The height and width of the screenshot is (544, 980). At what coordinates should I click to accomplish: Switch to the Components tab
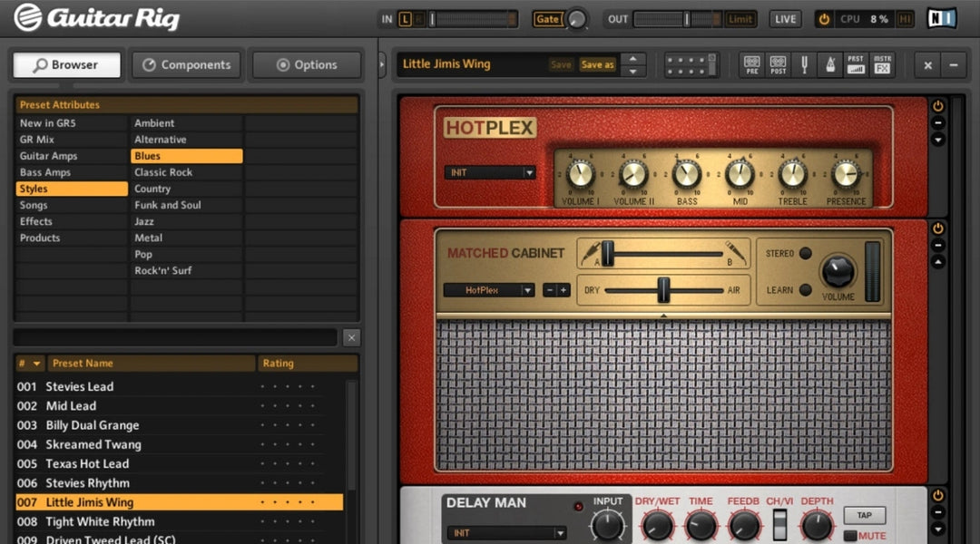click(187, 64)
